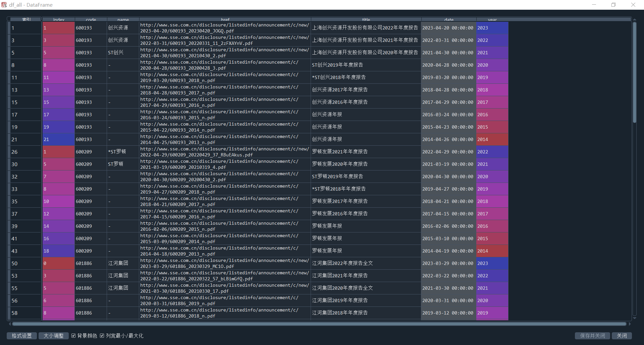The image size is (644, 345).
Task: Select index cell 0 in row 50
Action: click(x=59, y=263)
